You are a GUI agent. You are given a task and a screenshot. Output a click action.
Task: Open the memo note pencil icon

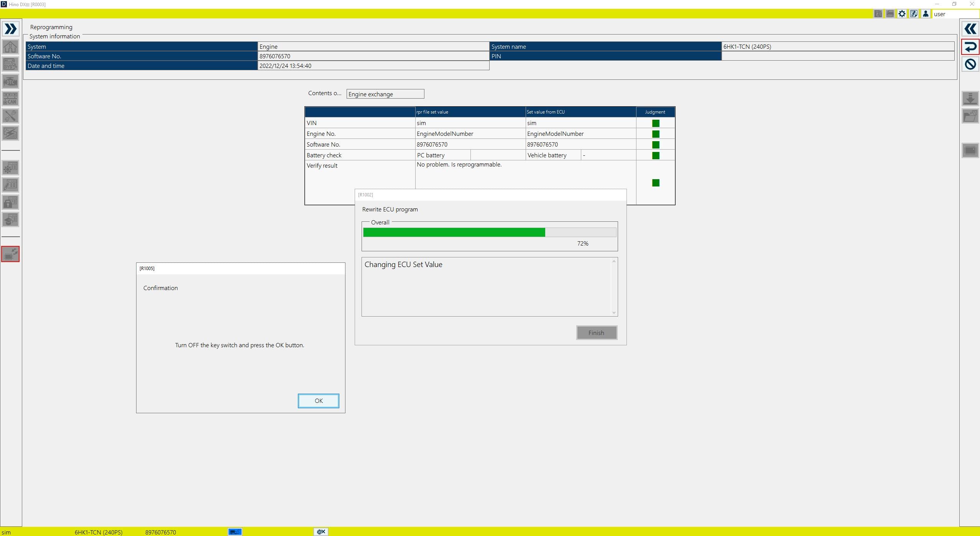tap(914, 14)
